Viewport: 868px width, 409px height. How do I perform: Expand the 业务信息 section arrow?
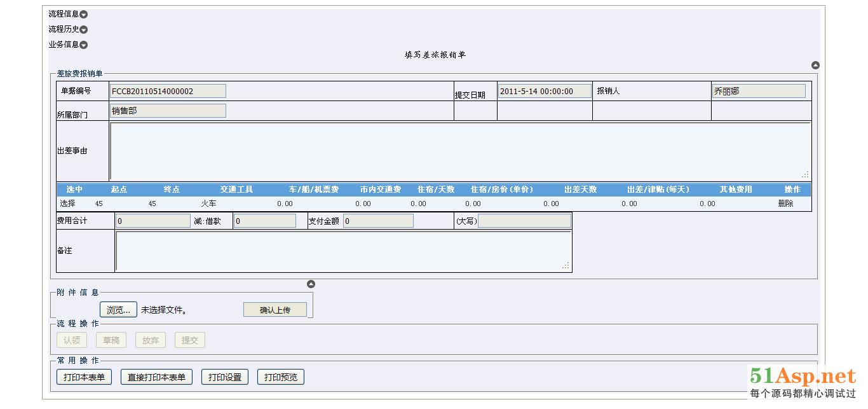84,45
